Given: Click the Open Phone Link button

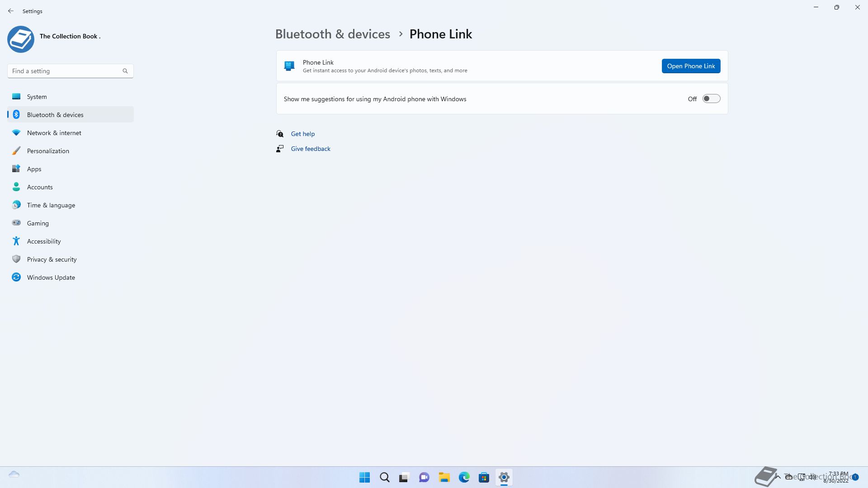Looking at the screenshot, I should pyautogui.click(x=691, y=66).
